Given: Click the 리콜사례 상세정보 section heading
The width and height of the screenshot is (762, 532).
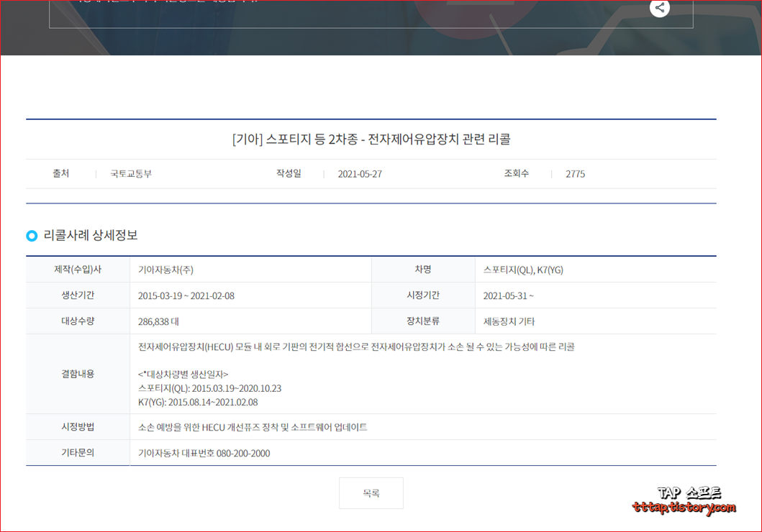Looking at the screenshot, I should (x=91, y=235).
